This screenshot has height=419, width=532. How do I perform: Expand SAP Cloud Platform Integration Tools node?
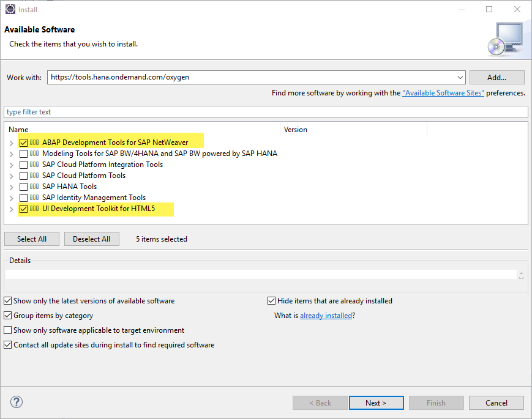click(11, 165)
